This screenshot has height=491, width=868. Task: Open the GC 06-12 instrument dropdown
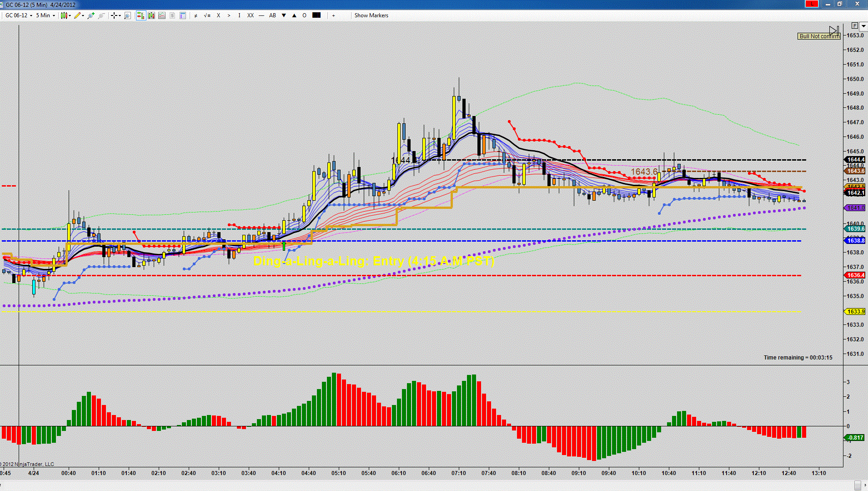pos(18,15)
